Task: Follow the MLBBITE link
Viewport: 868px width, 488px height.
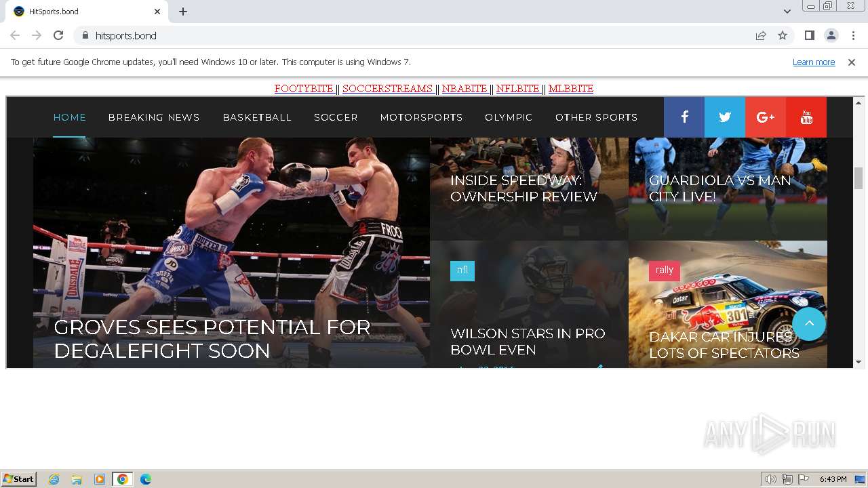Action: tap(571, 89)
